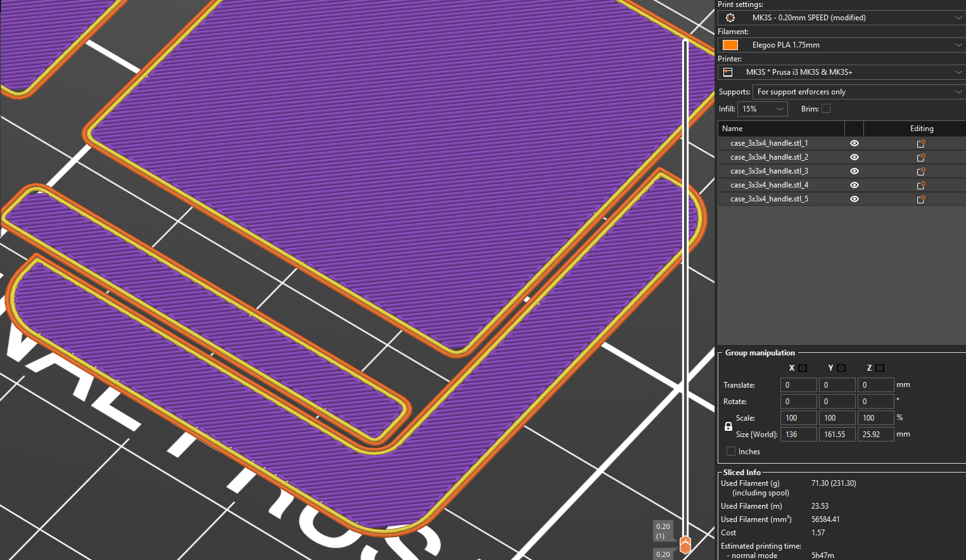The height and width of the screenshot is (560, 966).
Task: Click the X axis mirror icon
Action: click(x=803, y=368)
